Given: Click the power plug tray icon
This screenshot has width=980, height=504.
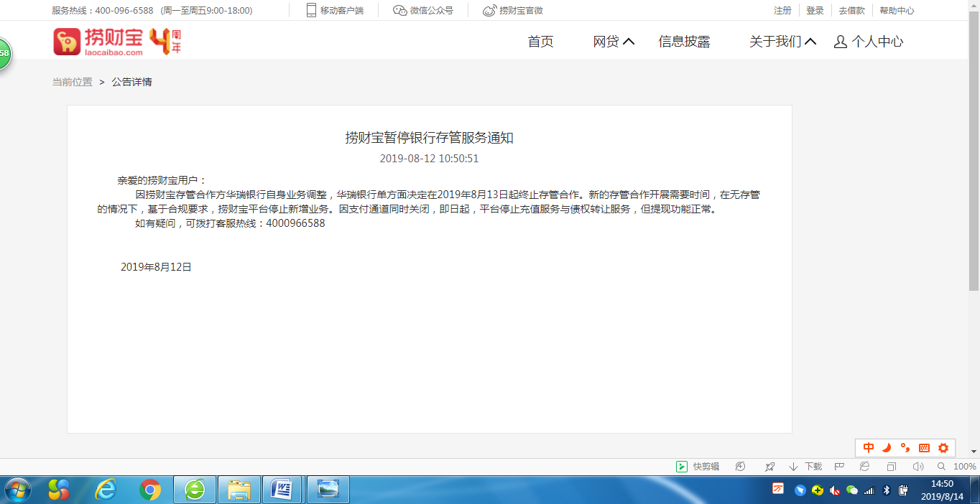Looking at the screenshot, I should point(904,490).
